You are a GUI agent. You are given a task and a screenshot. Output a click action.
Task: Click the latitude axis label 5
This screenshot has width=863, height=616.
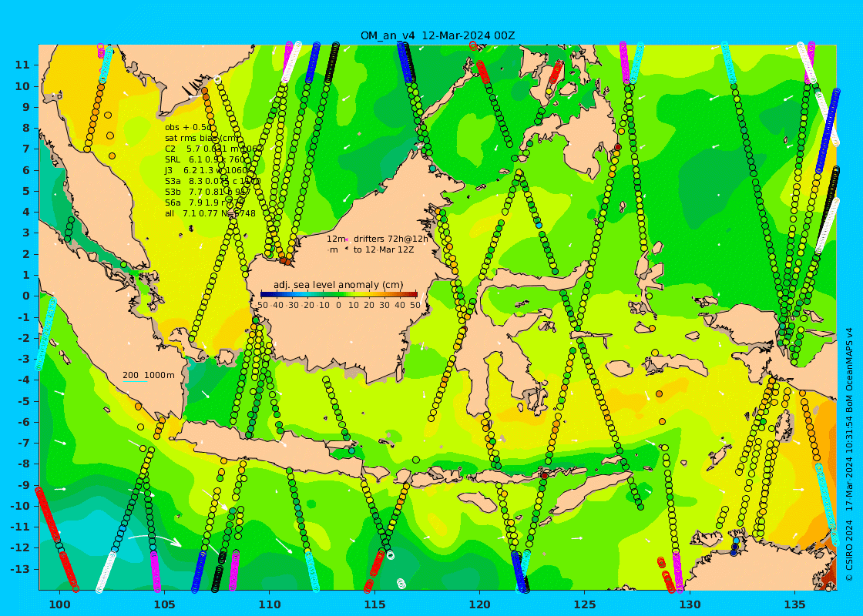pyautogui.click(x=26, y=191)
